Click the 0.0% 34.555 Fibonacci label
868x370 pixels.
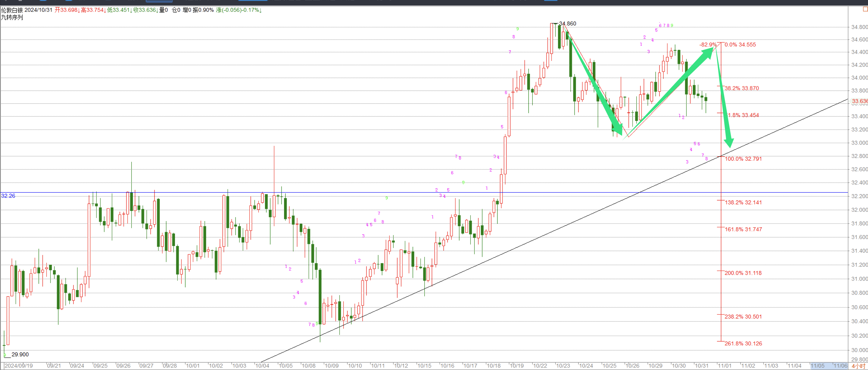coord(740,45)
